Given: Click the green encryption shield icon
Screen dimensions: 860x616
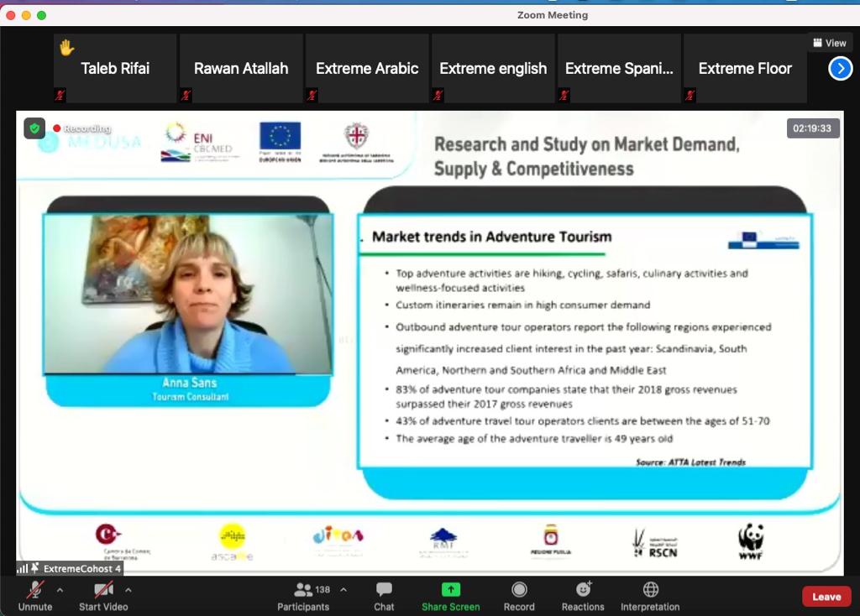Looking at the screenshot, I should pyautogui.click(x=34, y=128).
